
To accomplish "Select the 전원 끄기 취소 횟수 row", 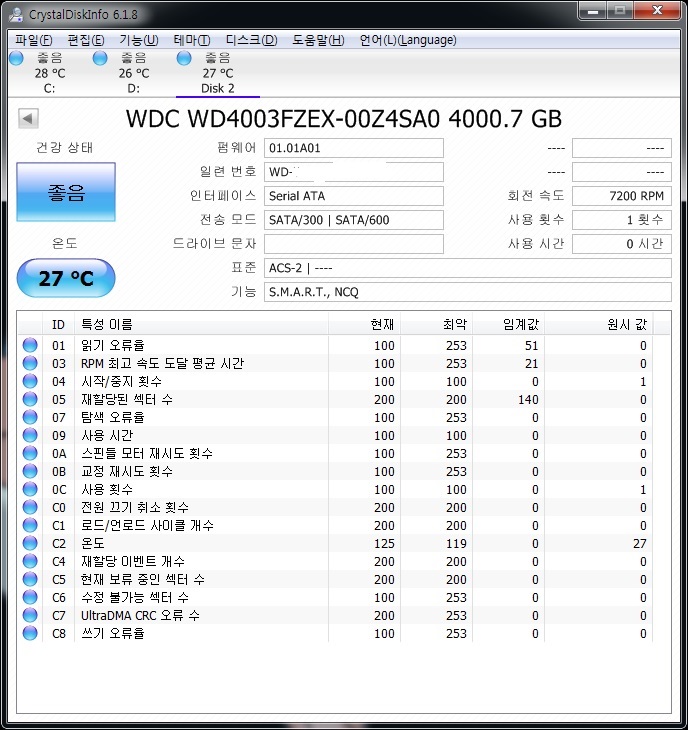I will click(335, 507).
